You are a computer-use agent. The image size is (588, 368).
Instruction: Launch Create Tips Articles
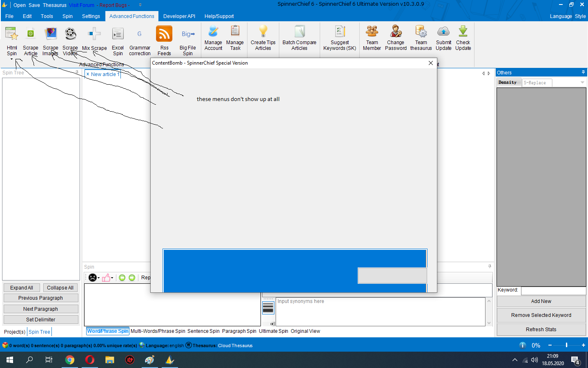263,38
